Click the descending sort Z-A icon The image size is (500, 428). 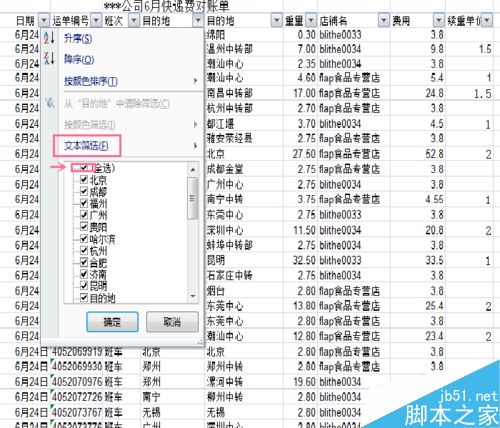(x=49, y=58)
